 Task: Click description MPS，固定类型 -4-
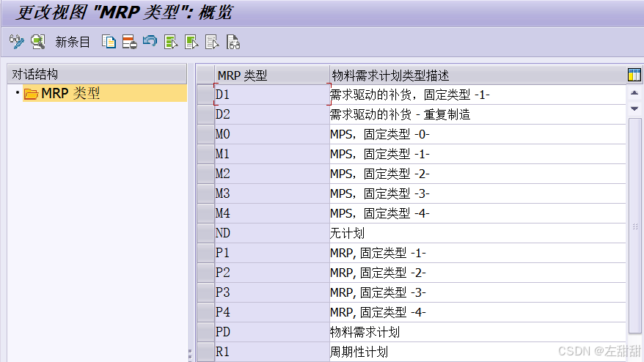tap(477, 213)
